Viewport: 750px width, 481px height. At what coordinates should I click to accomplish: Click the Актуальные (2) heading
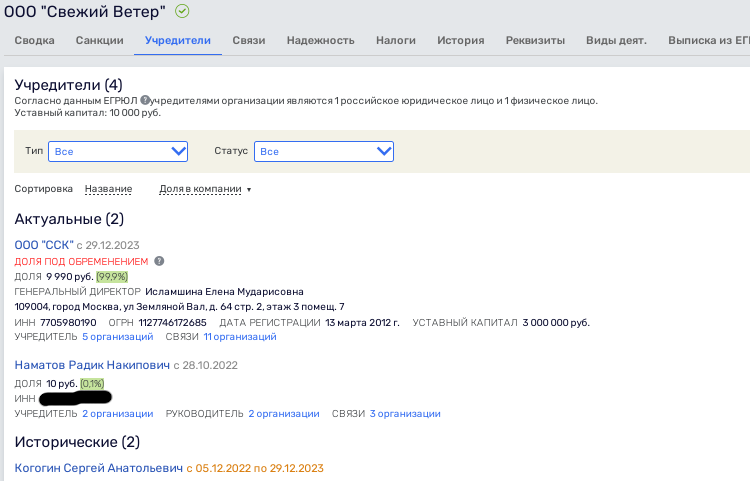[69, 219]
